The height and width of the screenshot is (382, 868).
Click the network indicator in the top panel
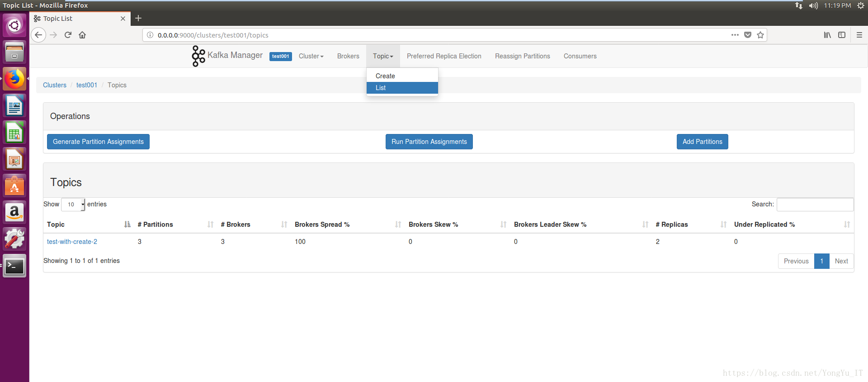point(799,5)
